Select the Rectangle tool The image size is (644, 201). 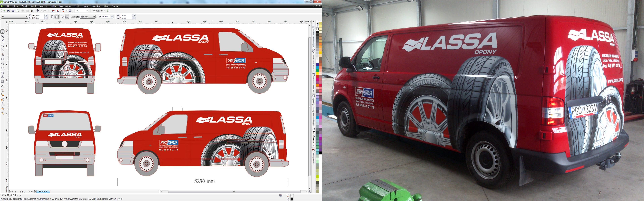tap(3, 59)
